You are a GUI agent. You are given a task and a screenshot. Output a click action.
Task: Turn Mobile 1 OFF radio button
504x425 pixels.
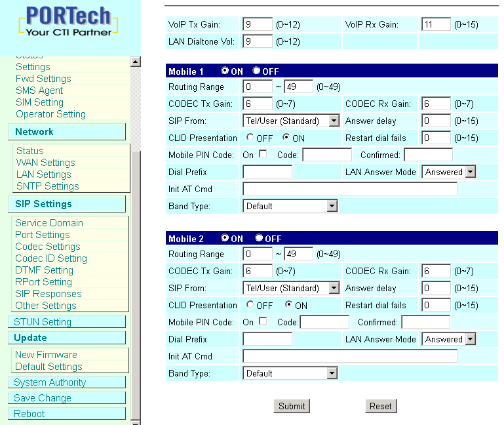[256, 71]
